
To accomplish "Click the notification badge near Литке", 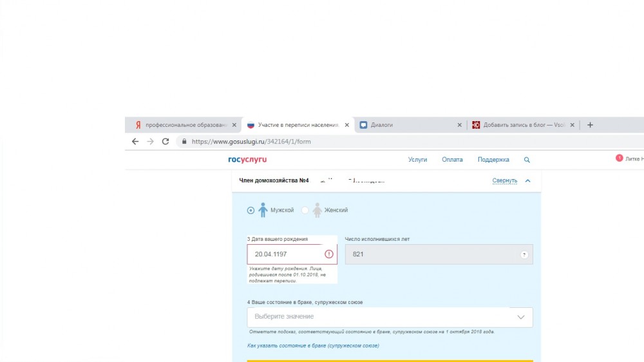I will tap(620, 158).
